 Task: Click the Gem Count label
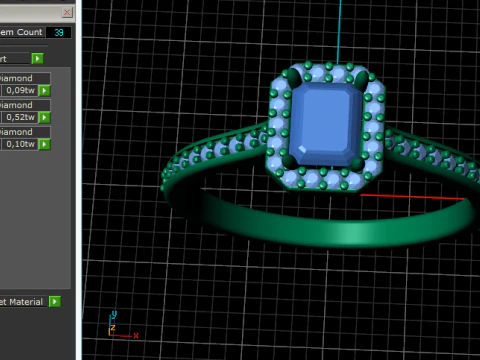(x=21, y=32)
